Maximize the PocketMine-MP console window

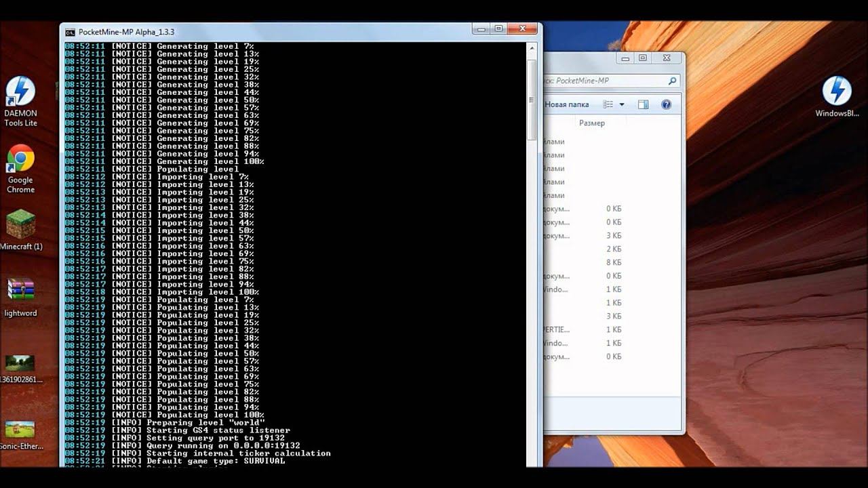(498, 28)
